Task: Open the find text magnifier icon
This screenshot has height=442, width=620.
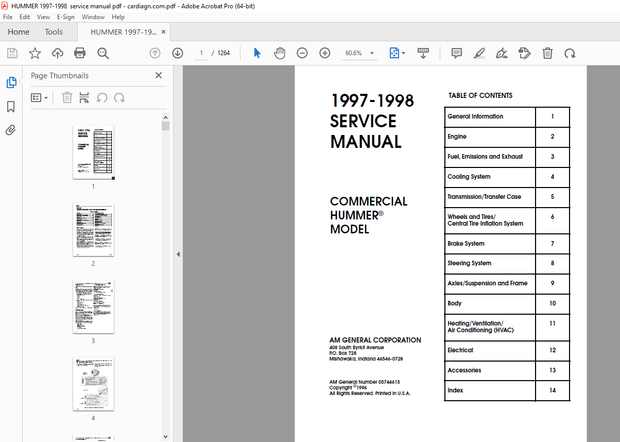Action: [103, 53]
